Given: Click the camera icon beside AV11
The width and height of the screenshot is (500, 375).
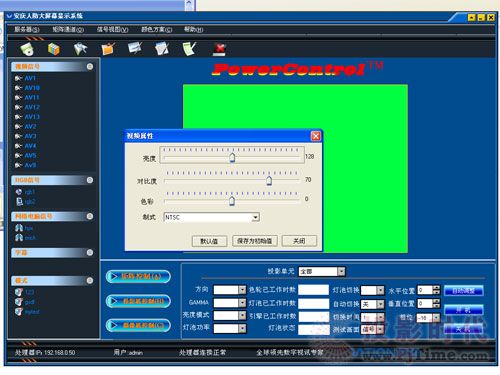Looking at the screenshot, I should pos(18,97).
